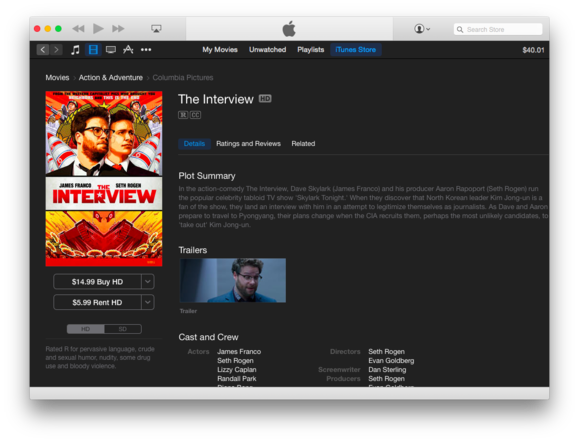Screen dimensions: 579x442
Task: Open producer Seth Rogen
Action: click(x=386, y=378)
